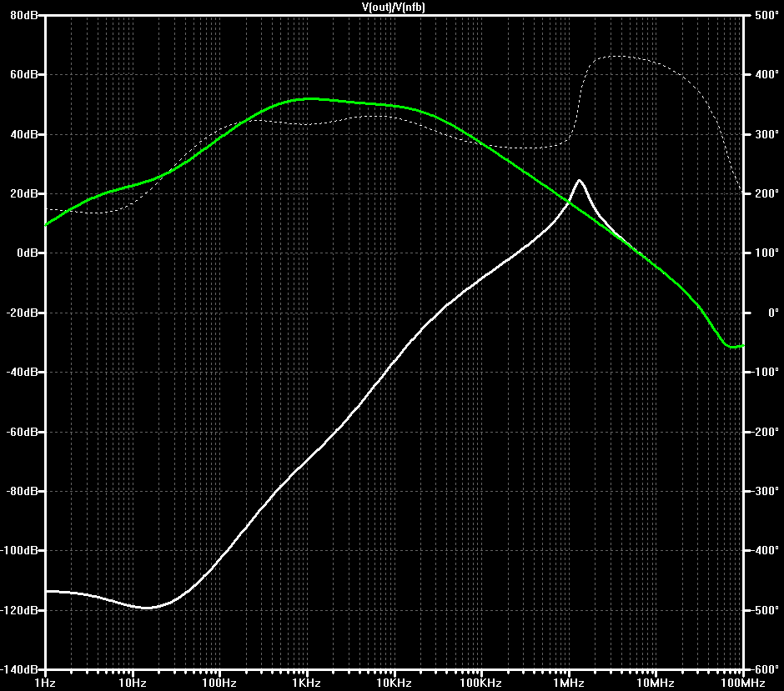Image resolution: width=784 pixels, height=691 pixels.
Task: Click the 60dB left axis label
Action: (x=24, y=74)
